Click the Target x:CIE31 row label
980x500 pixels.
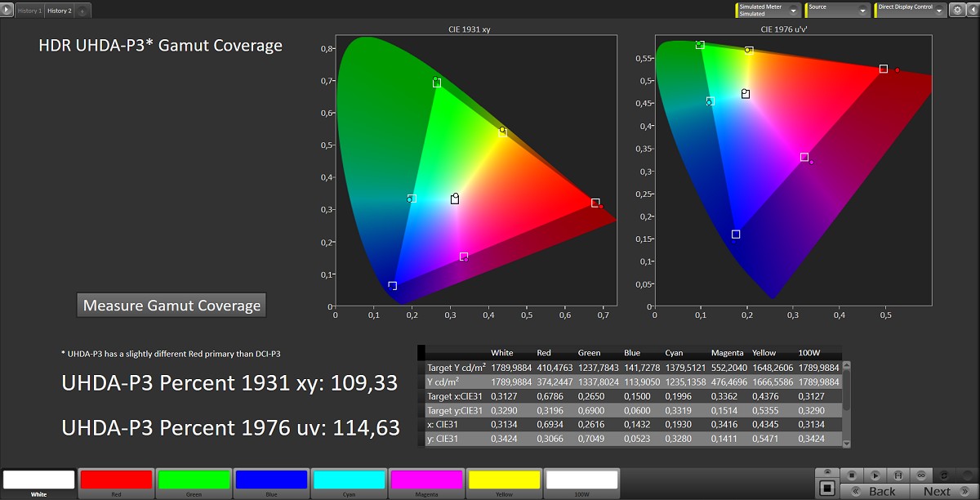457,396
